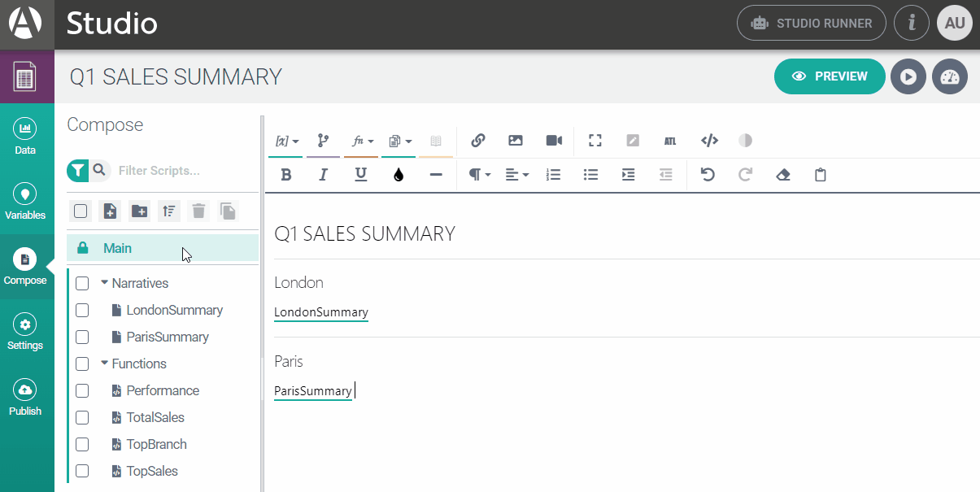Click the add new script icon
Screen dimensions: 980x492
110,211
